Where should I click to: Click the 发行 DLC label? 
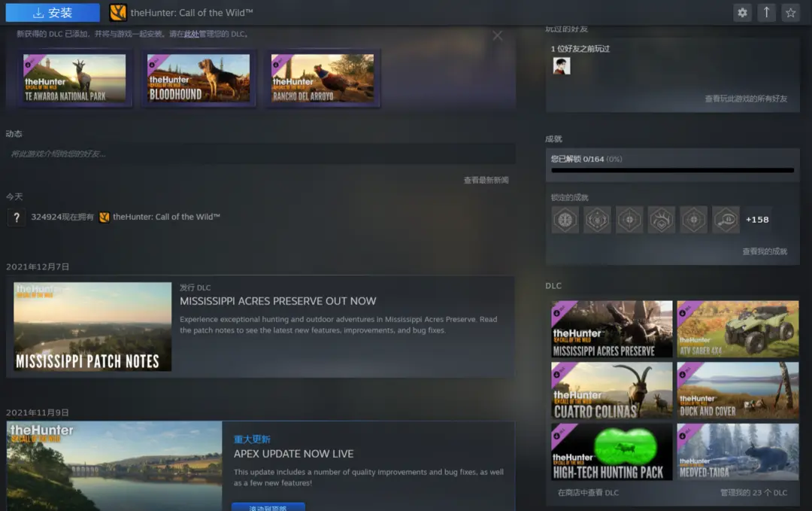(195, 287)
